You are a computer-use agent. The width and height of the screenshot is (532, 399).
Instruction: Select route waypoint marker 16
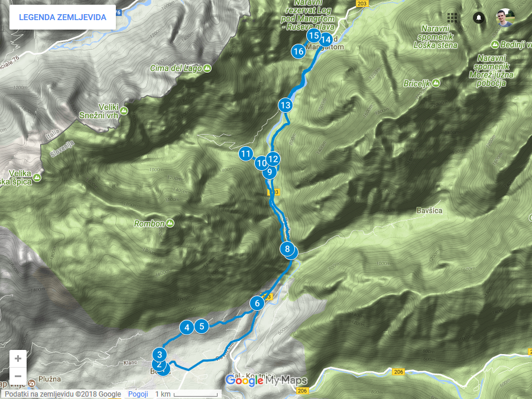coord(299,51)
